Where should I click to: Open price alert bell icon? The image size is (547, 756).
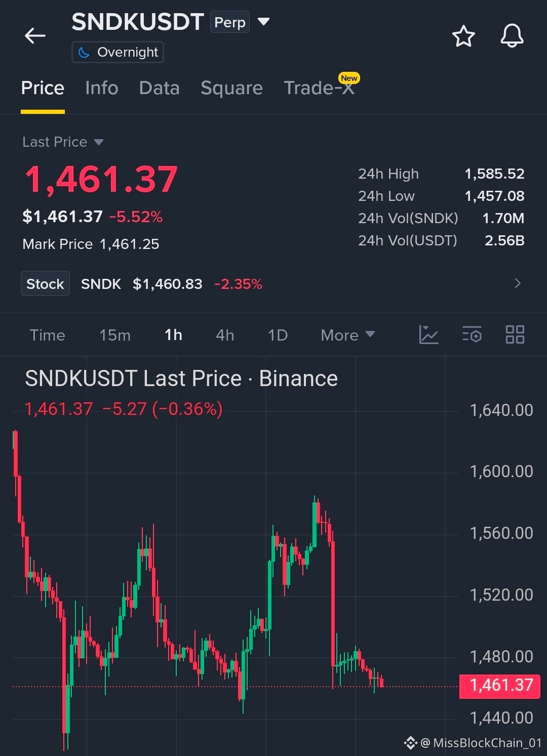point(512,36)
